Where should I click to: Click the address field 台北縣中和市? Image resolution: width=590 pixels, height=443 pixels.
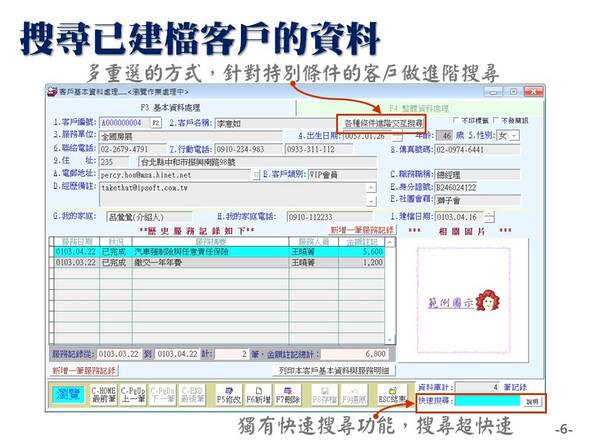tap(257, 162)
